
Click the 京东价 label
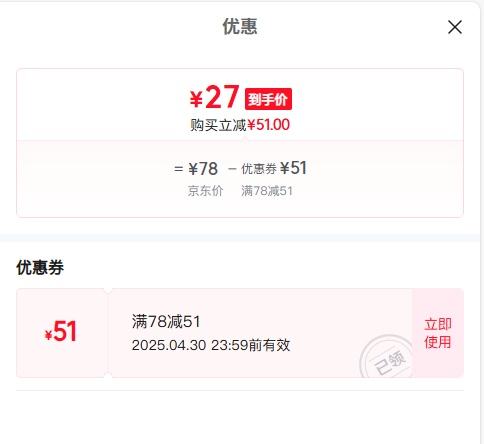pyautogui.click(x=205, y=191)
